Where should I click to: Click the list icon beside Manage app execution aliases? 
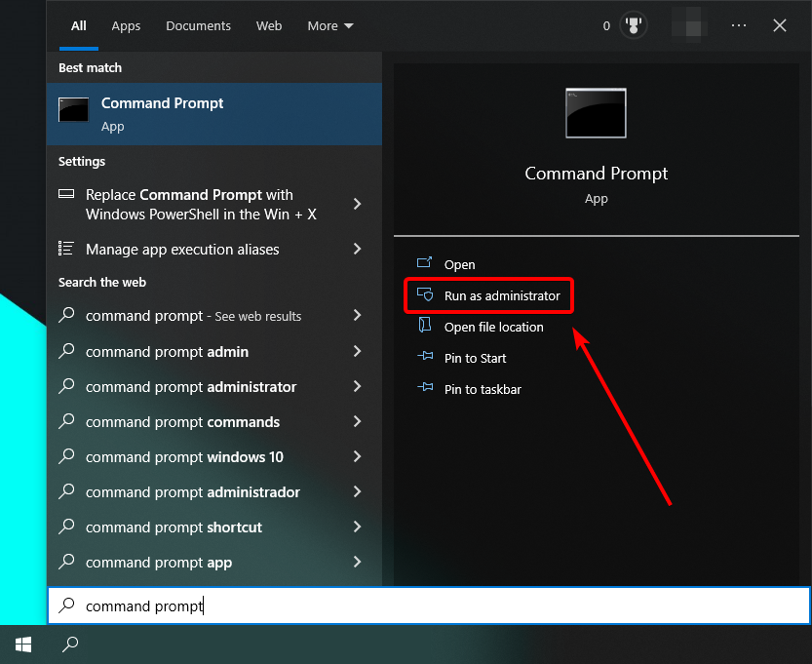click(x=65, y=249)
